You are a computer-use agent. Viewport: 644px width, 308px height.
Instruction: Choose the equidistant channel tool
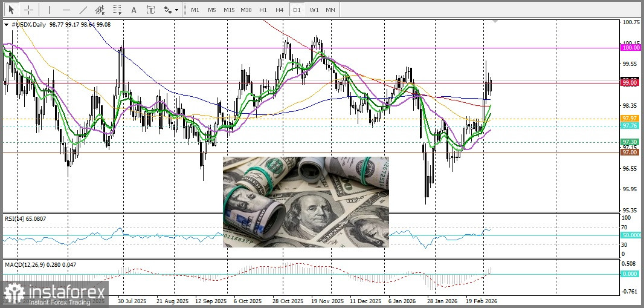[100, 10]
